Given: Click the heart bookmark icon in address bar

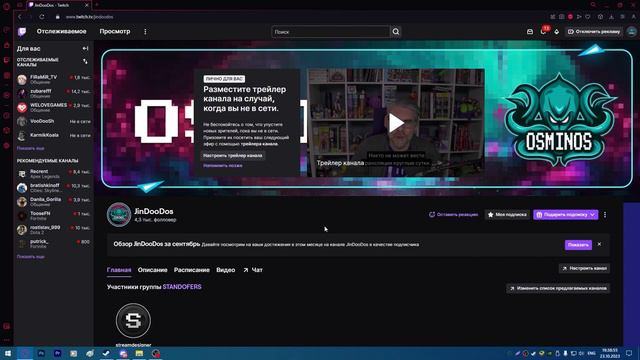Looking at the screenshot, I should 588,17.
